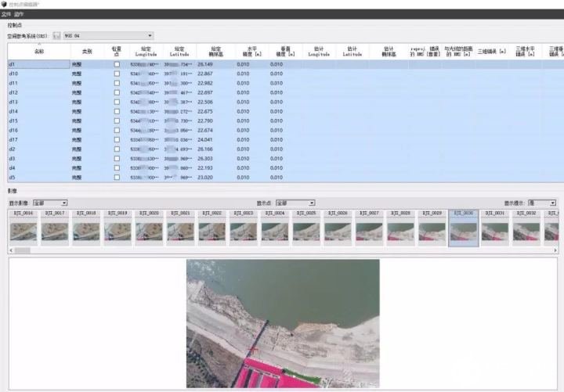This screenshot has width=564, height=392.
Task: Select thumbnail DJI_0016
Action: pyautogui.click(x=23, y=228)
